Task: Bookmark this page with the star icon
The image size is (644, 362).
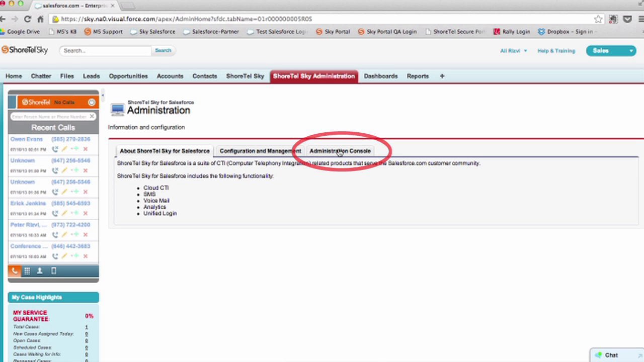Action: 598,19
